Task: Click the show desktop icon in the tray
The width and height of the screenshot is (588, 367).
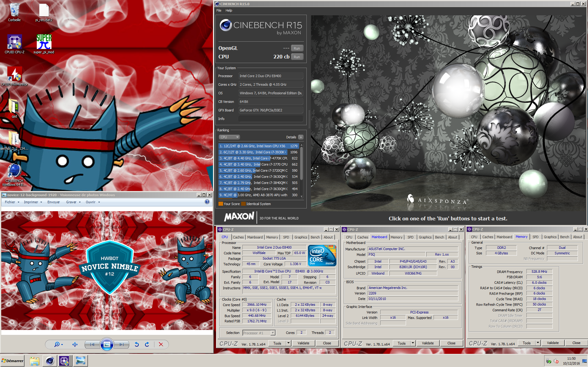Action: coord(585,361)
